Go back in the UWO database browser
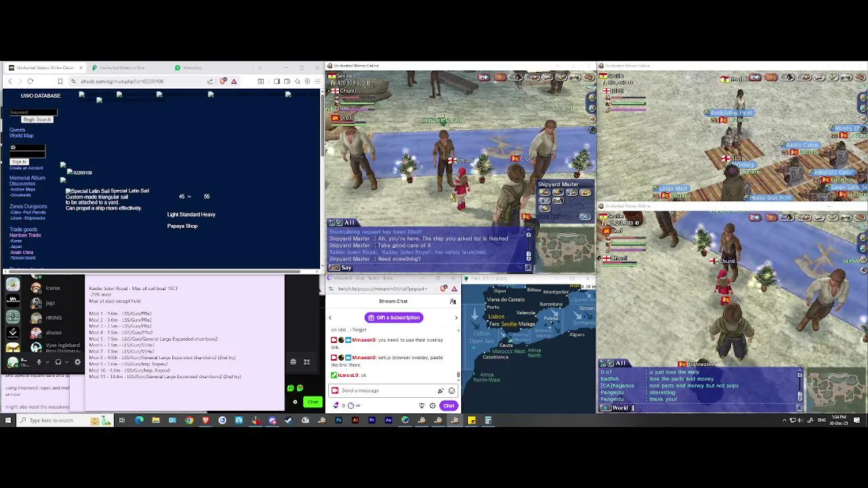Viewport: 868px width, 488px height. tap(10, 81)
